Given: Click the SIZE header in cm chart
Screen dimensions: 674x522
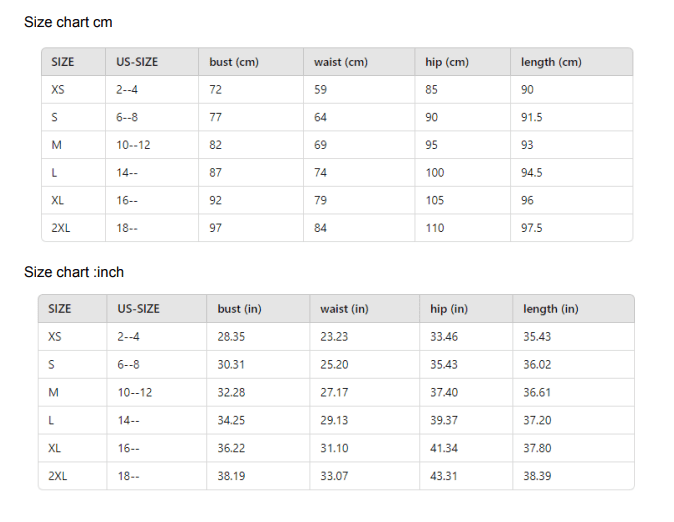Looking at the screenshot, I should [x=63, y=62].
